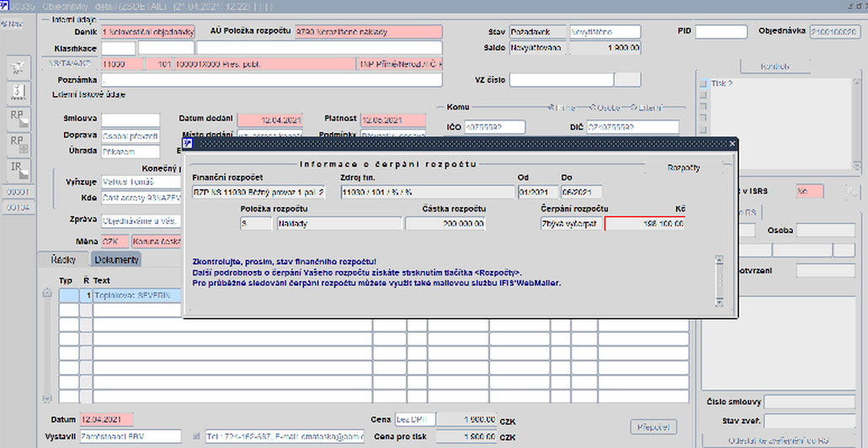Click the second RP sidebar icon with grid
This screenshot has width=868, height=448.
click(19, 145)
